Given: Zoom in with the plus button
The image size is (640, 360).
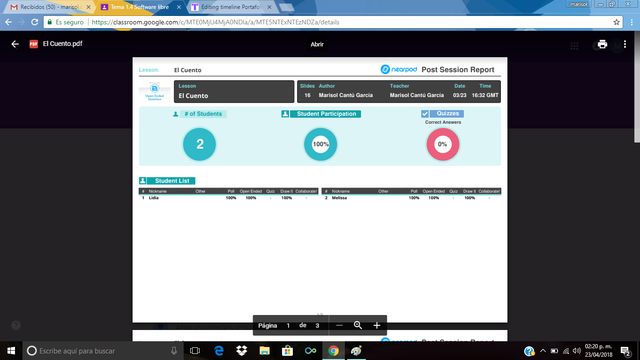Looking at the screenshot, I should click(377, 325).
